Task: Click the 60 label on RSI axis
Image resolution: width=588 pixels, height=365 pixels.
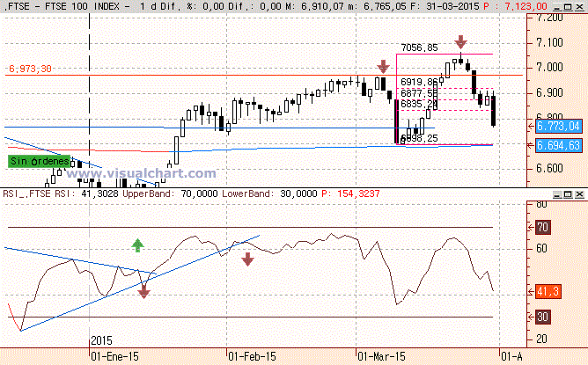Action: [542, 248]
